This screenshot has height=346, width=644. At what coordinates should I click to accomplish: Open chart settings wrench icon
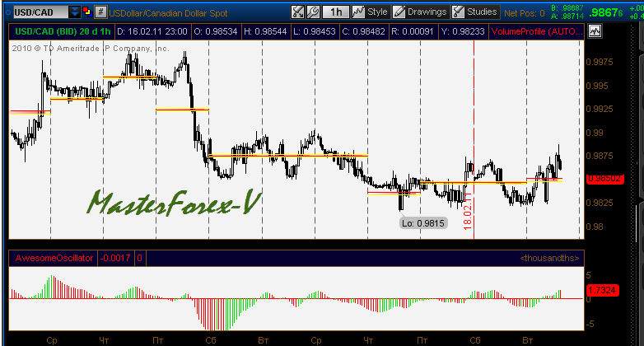coord(313,12)
